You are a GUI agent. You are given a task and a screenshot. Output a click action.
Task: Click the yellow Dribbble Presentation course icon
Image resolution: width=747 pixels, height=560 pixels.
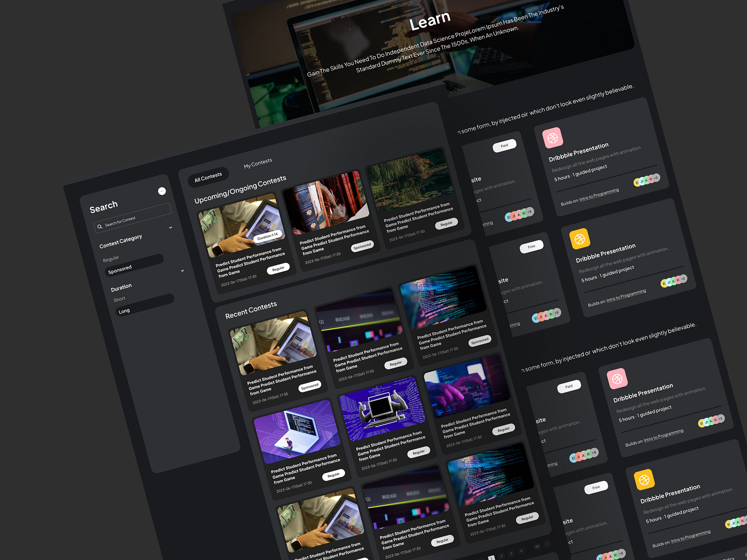[x=579, y=238]
